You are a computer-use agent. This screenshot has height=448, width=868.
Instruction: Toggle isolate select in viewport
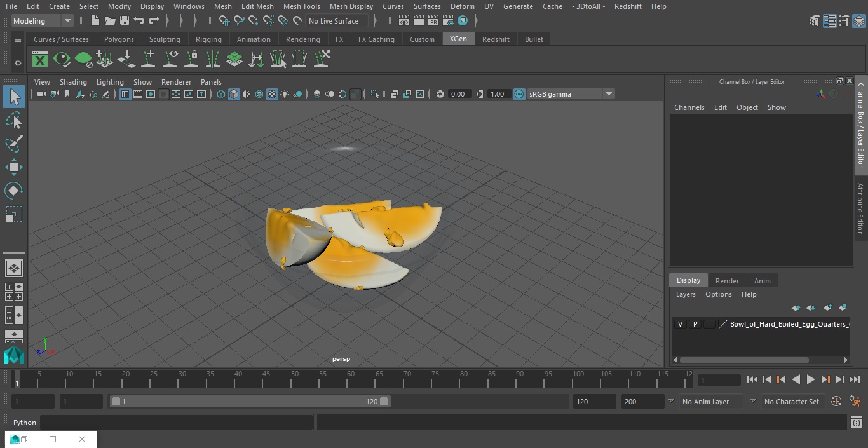(375, 94)
